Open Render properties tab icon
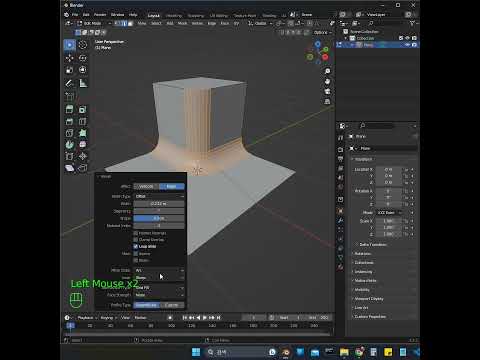Viewport: 480px width, 360px height. coord(340,150)
